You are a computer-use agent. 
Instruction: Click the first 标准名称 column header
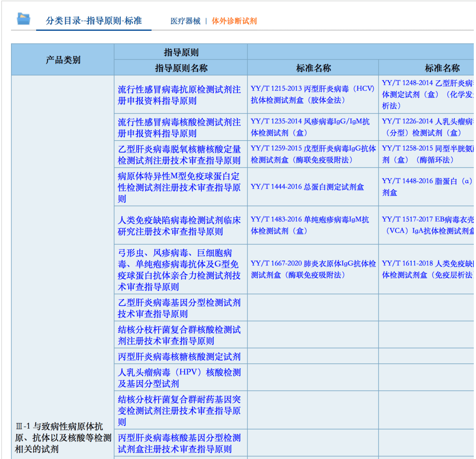tap(313, 67)
